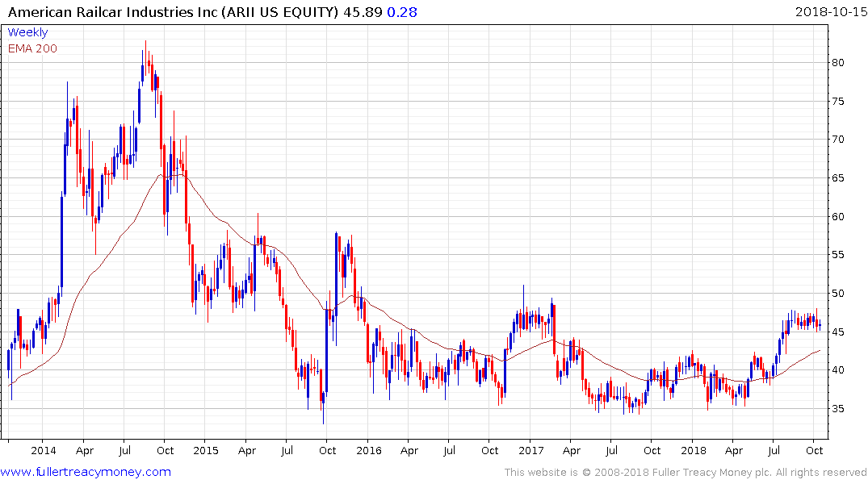Click the 60 price axis label
Viewport: 868px width, 484px height.
(x=838, y=217)
